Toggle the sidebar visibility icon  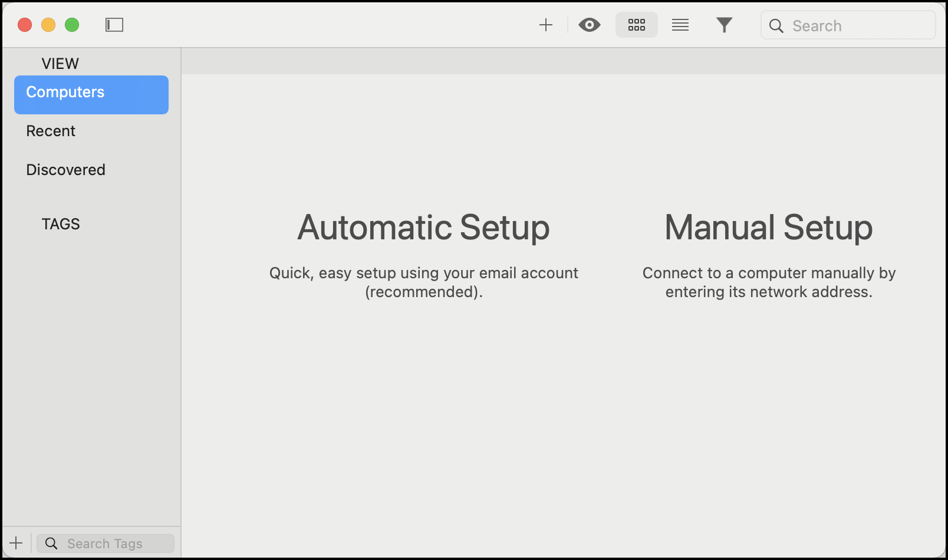[x=114, y=25]
